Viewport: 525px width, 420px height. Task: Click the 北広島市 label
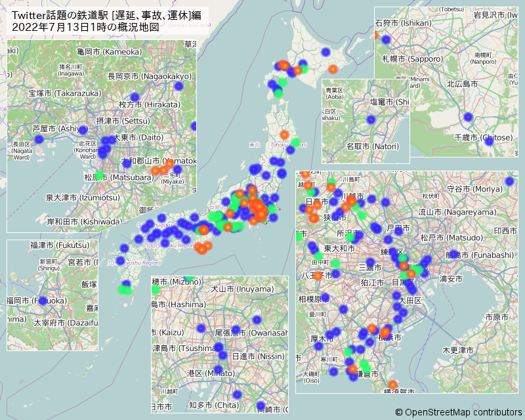463,84
